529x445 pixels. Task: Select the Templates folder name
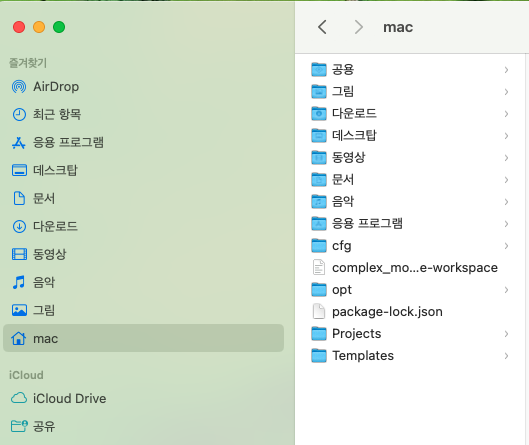363,356
